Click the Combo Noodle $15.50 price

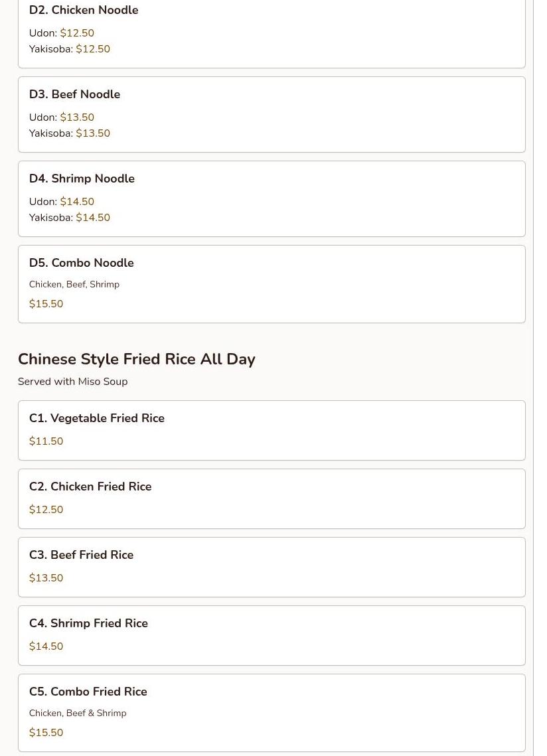point(46,304)
